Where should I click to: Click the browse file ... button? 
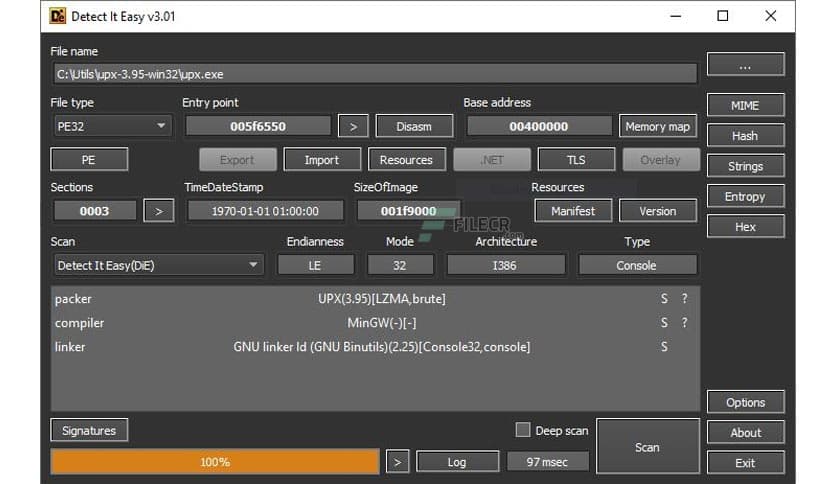[x=745, y=64]
